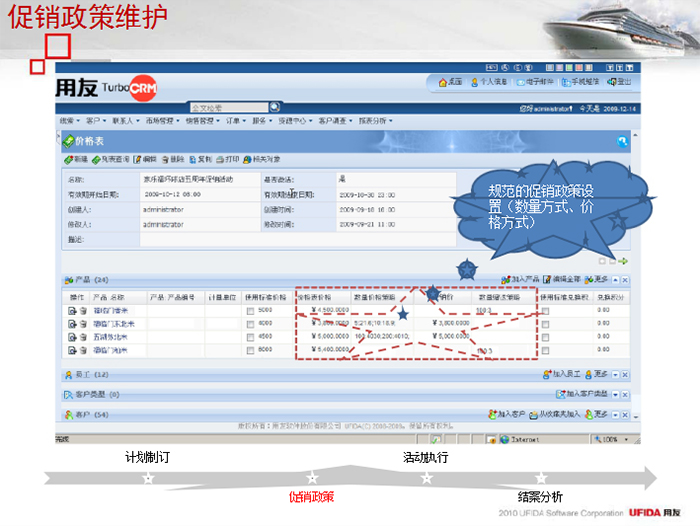Sort by the 产品.名称 column header
The image size is (700, 526).
pyautogui.click(x=108, y=297)
